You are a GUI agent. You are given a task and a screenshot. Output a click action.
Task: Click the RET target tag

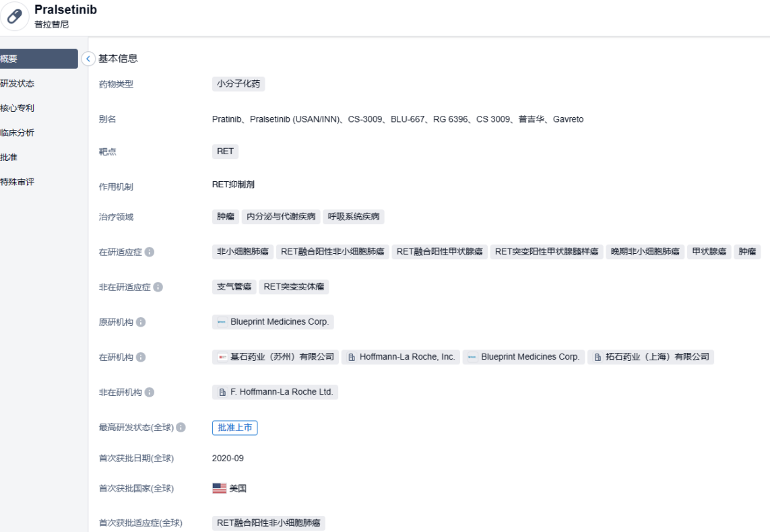click(x=225, y=152)
